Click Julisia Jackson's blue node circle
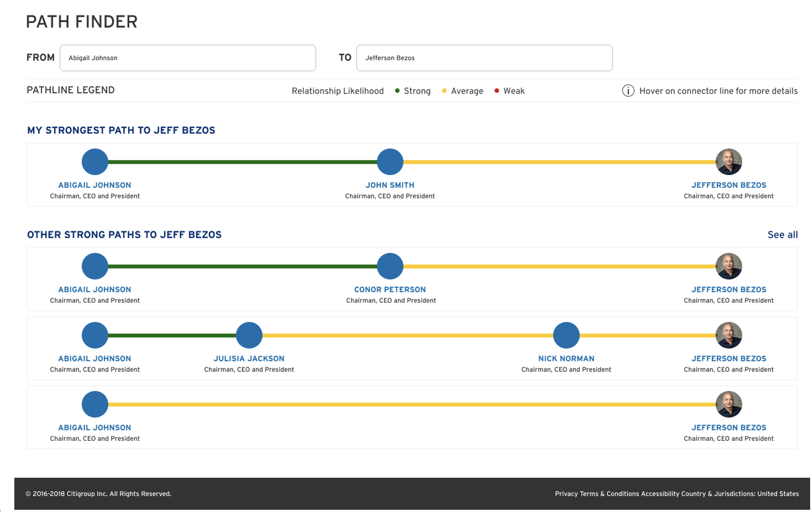Screen dimensions: 812x512 tap(249, 335)
